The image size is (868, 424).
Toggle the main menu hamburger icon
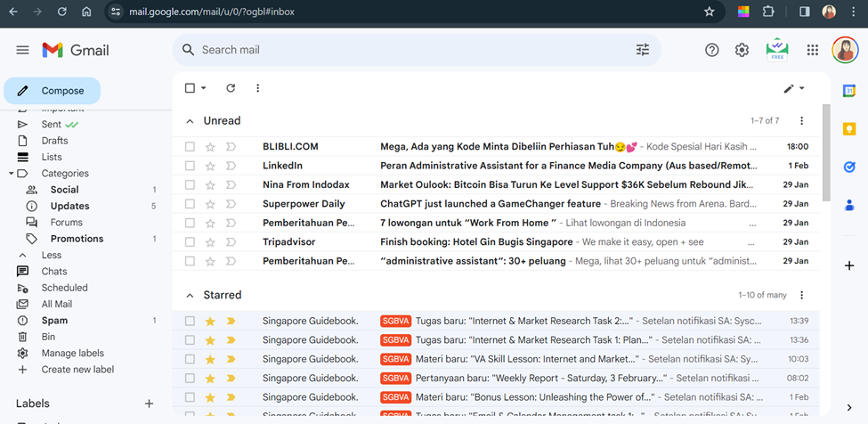[x=23, y=50]
